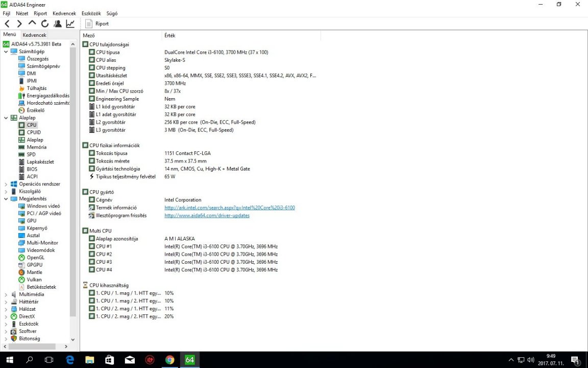Open Betűkészletek fonts item
The image size is (588, 368).
pyautogui.click(x=41, y=287)
